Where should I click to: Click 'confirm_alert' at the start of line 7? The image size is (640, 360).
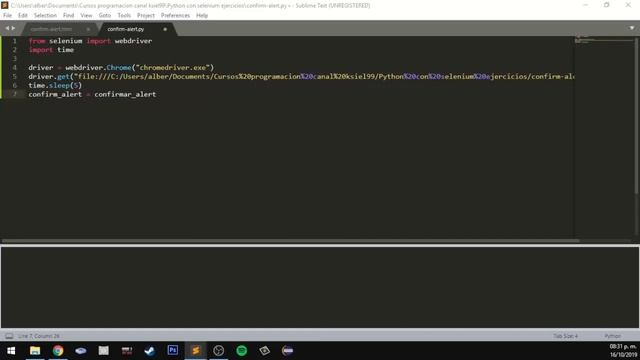click(55, 94)
